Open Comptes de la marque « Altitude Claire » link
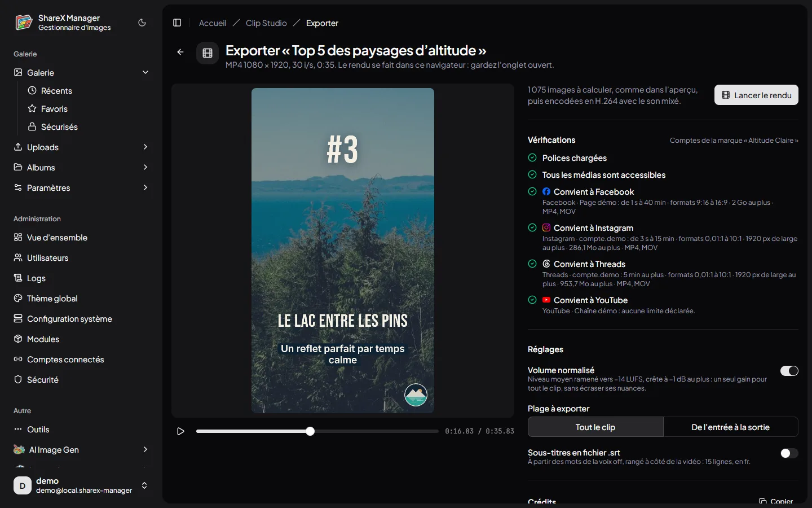The image size is (812, 508). point(734,141)
